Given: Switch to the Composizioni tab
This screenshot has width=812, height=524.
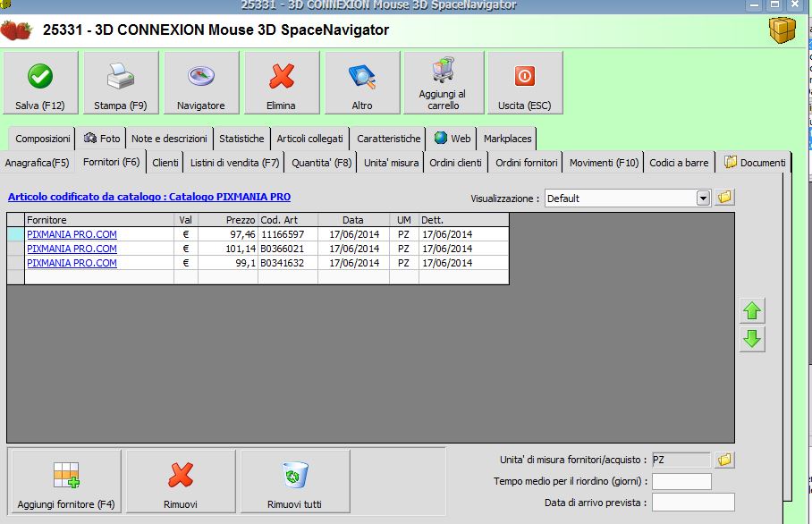Looking at the screenshot, I should tap(42, 139).
